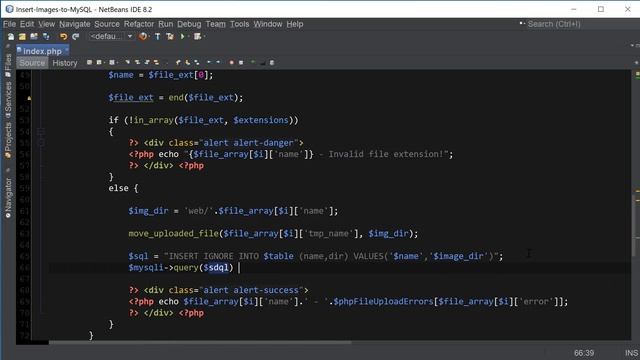Click the Save All toolbar icon

tap(46, 37)
